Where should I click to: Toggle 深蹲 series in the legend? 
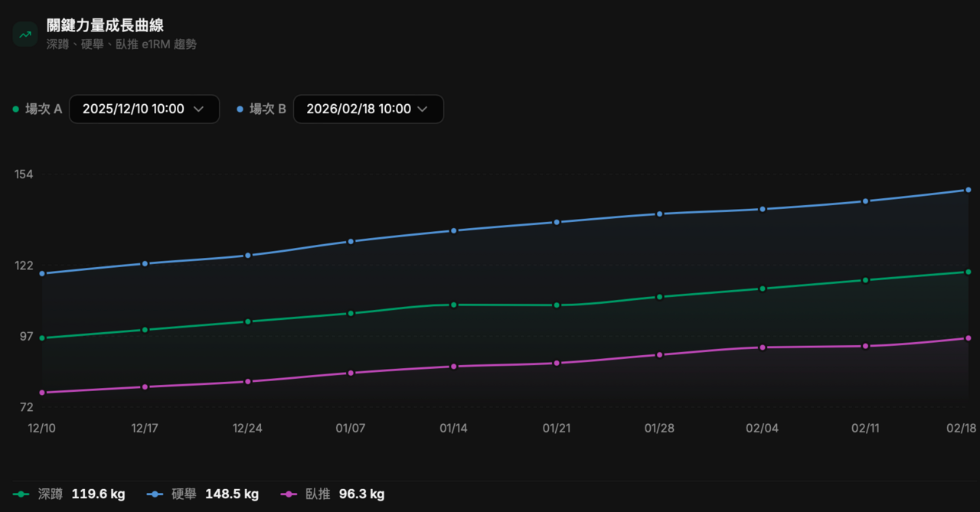[51, 494]
